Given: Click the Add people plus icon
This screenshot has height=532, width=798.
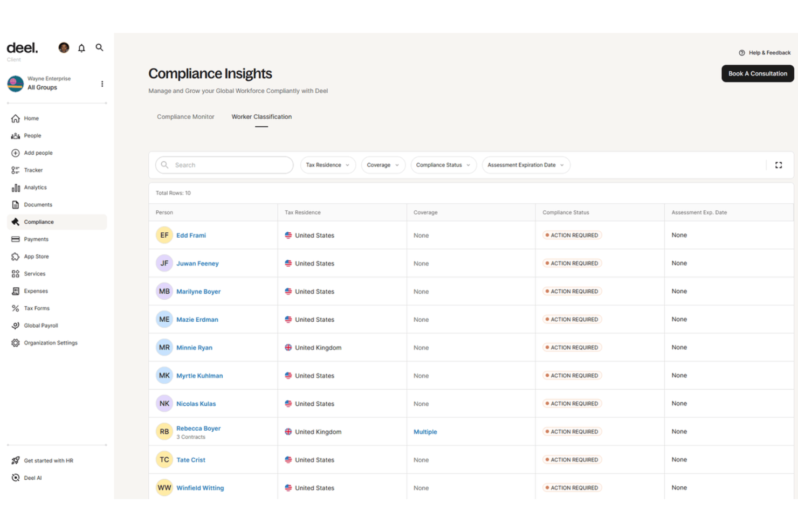Looking at the screenshot, I should pyautogui.click(x=16, y=153).
